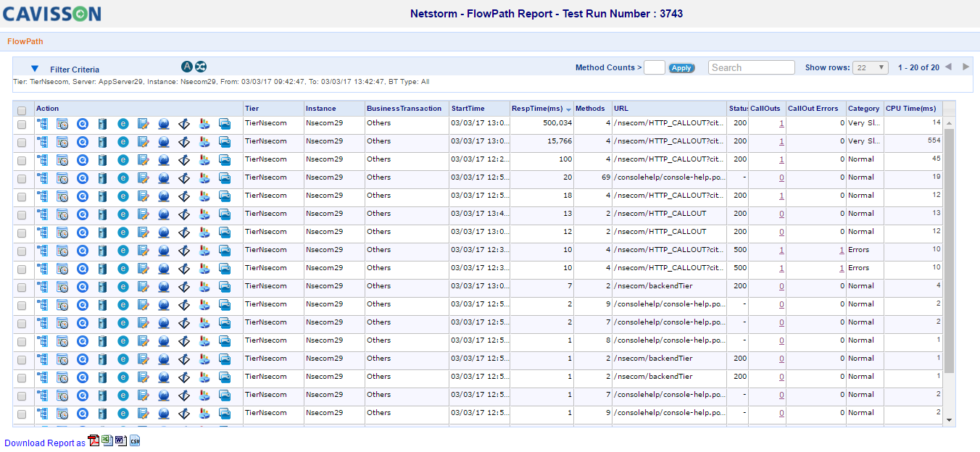Viewport: 980px width, 452px height.
Task: Select the /nsecom/backendTier URL with RespTime 7
Action: (653, 286)
